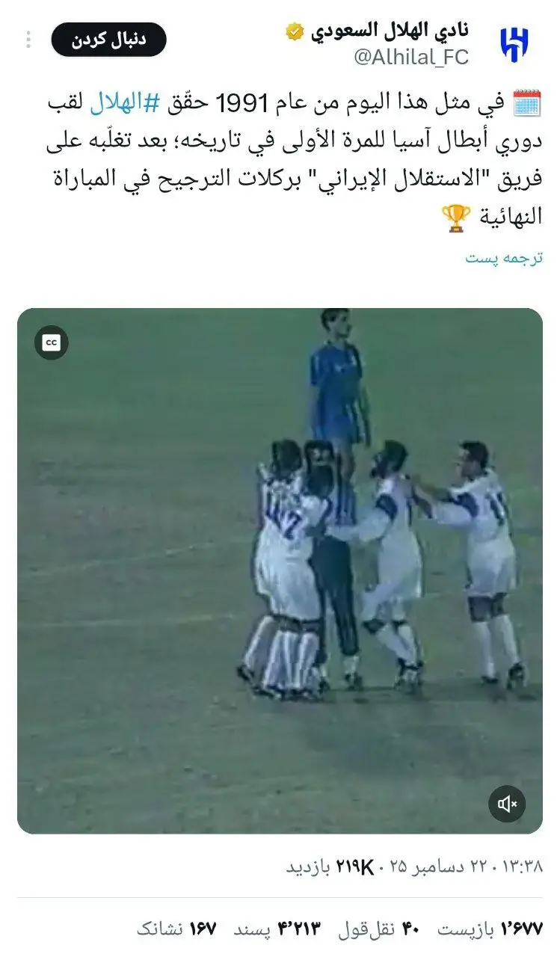The width and height of the screenshot is (560, 957).
Task: Play the match celebration video
Action: click(x=280, y=570)
